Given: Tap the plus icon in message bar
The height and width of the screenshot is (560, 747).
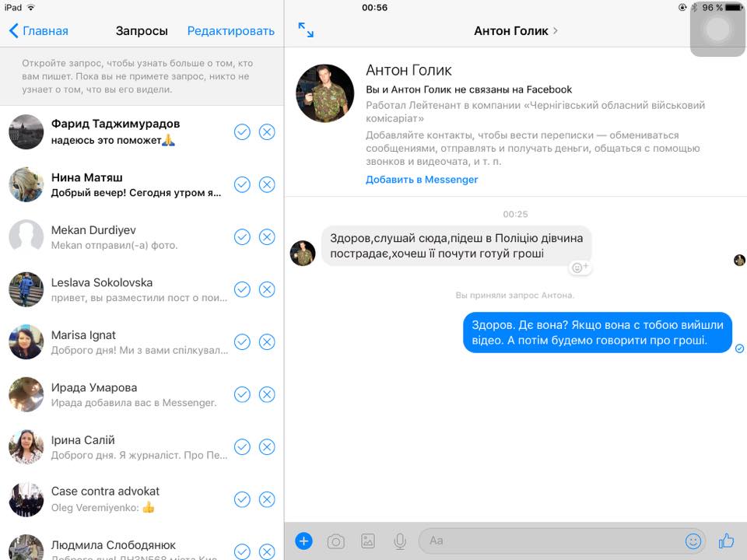Looking at the screenshot, I should pos(304,541).
